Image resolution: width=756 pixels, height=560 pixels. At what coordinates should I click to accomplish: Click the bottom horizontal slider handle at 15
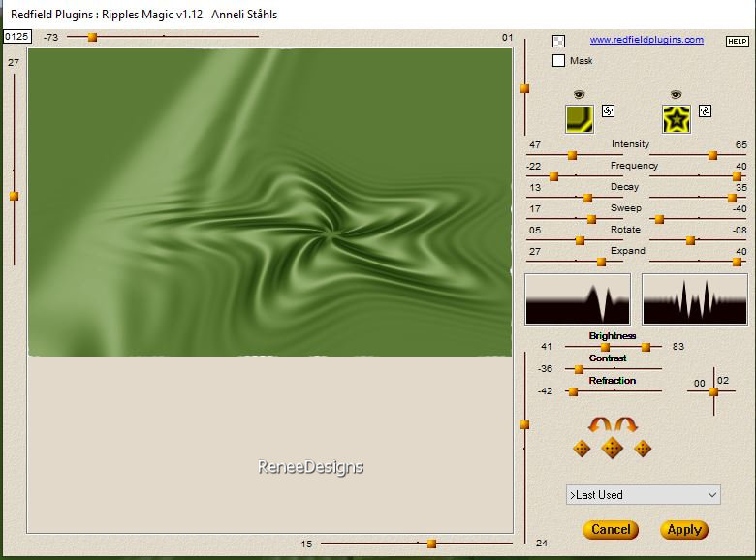(x=431, y=544)
